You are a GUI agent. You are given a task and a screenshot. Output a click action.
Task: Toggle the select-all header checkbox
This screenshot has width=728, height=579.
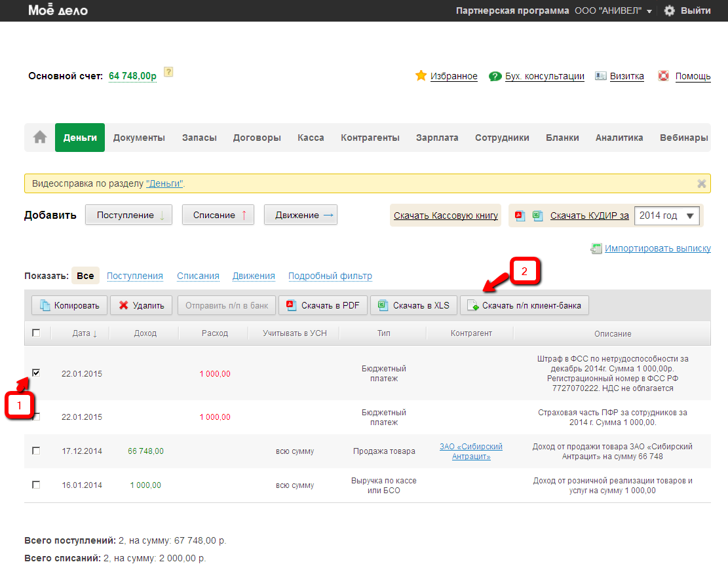click(x=36, y=333)
